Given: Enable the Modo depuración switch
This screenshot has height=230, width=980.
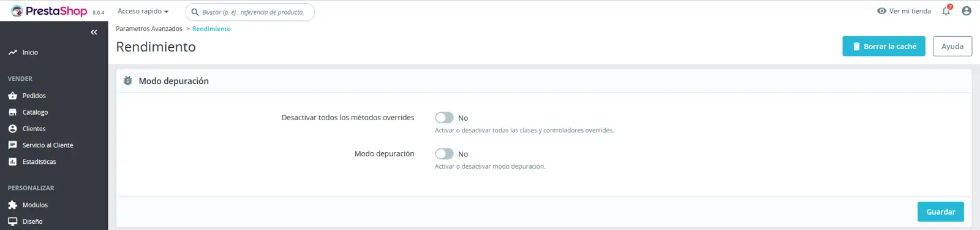Looking at the screenshot, I should point(444,153).
